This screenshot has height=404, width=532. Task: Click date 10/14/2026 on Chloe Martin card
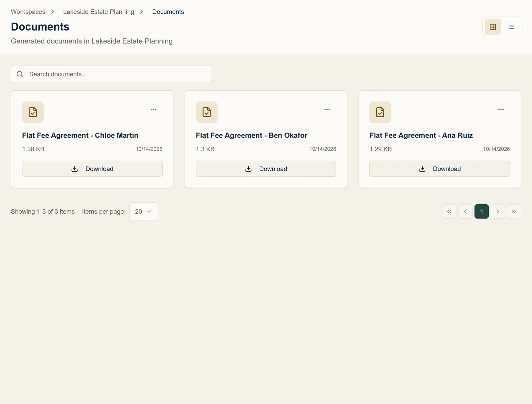(149, 149)
